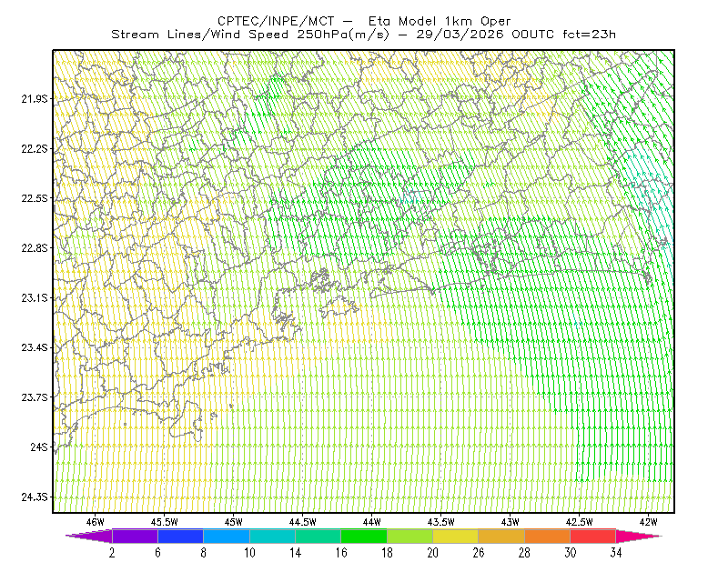The image size is (728, 562).
Task: Click the lime 18–20 colorbar segment
Action: pyautogui.click(x=409, y=536)
